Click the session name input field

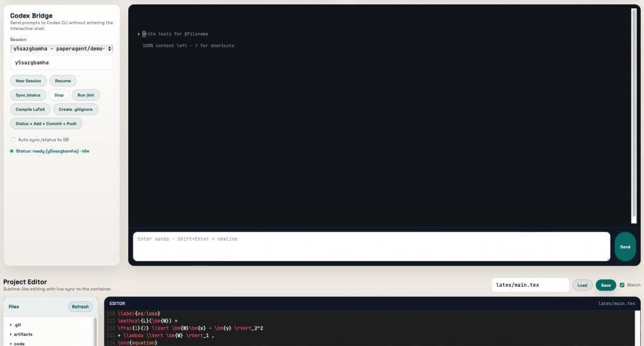(62, 63)
